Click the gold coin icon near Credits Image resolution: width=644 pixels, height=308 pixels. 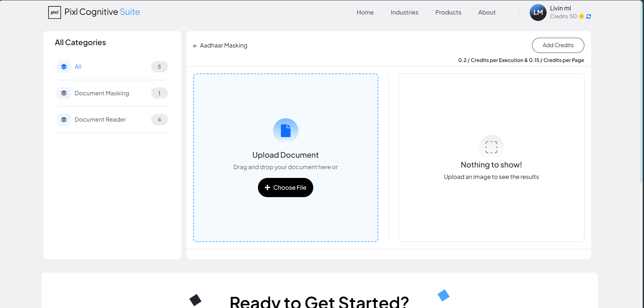[x=581, y=16]
